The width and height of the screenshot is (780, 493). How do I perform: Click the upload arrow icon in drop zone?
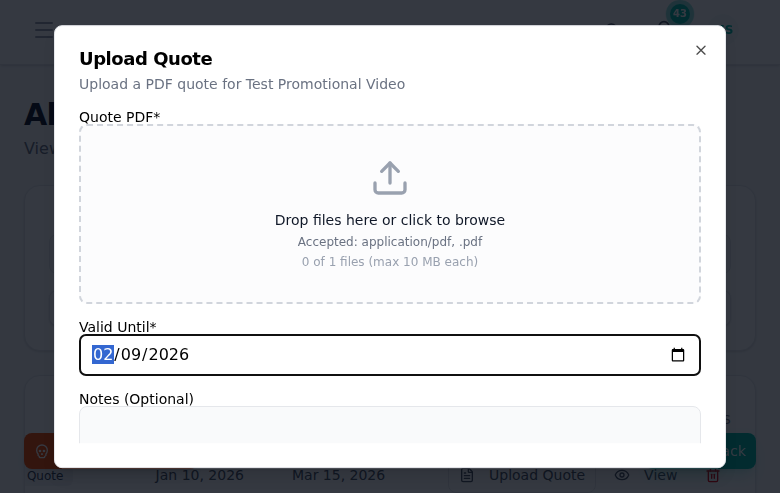[390, 178]
